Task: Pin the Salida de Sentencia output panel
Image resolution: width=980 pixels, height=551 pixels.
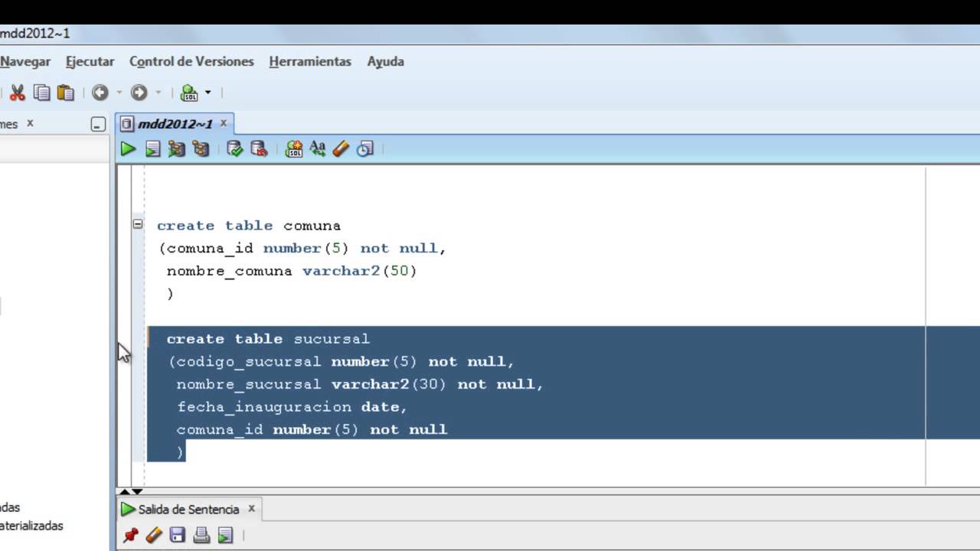Action: 130,535
